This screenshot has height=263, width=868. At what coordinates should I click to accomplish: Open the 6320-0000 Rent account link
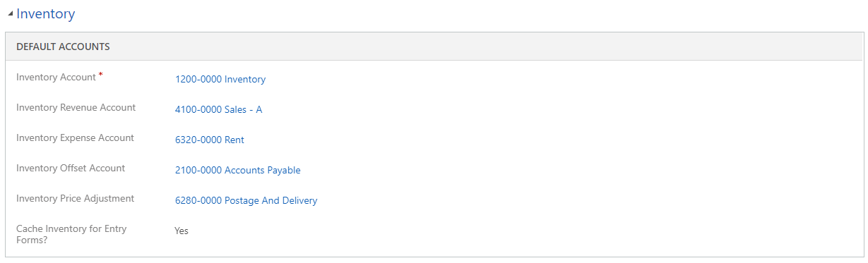click(210, 140)
